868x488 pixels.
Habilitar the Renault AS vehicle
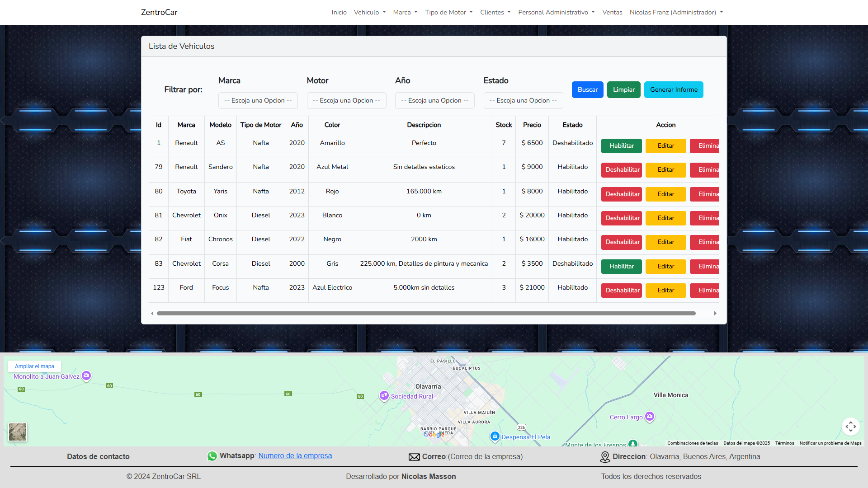tap(621, 146)
